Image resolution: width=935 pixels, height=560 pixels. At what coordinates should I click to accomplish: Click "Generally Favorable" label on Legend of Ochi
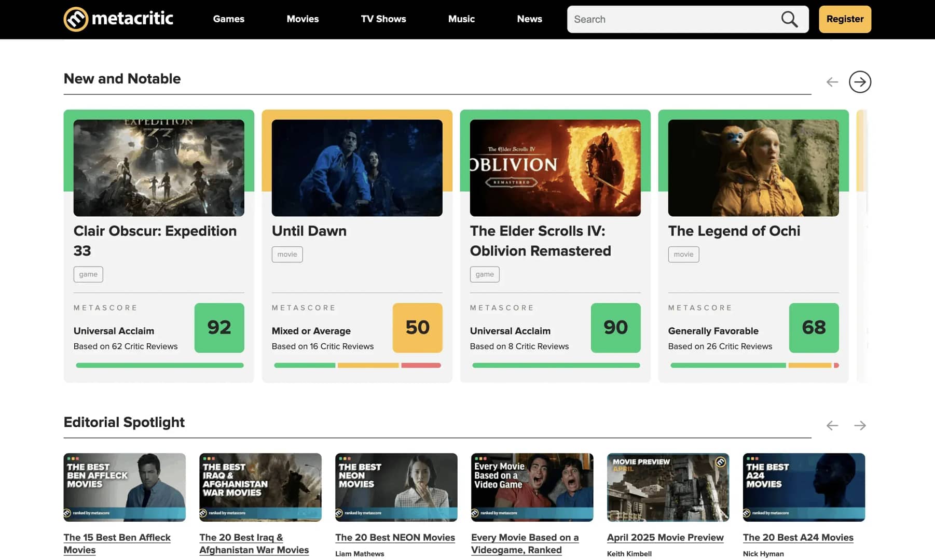[x=713, y=331]
